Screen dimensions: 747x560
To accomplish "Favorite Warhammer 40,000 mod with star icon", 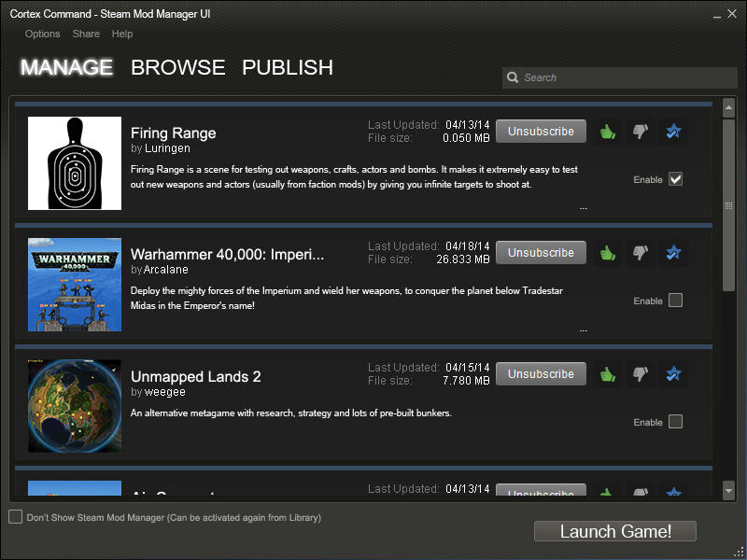I will (x=673, y=253).
